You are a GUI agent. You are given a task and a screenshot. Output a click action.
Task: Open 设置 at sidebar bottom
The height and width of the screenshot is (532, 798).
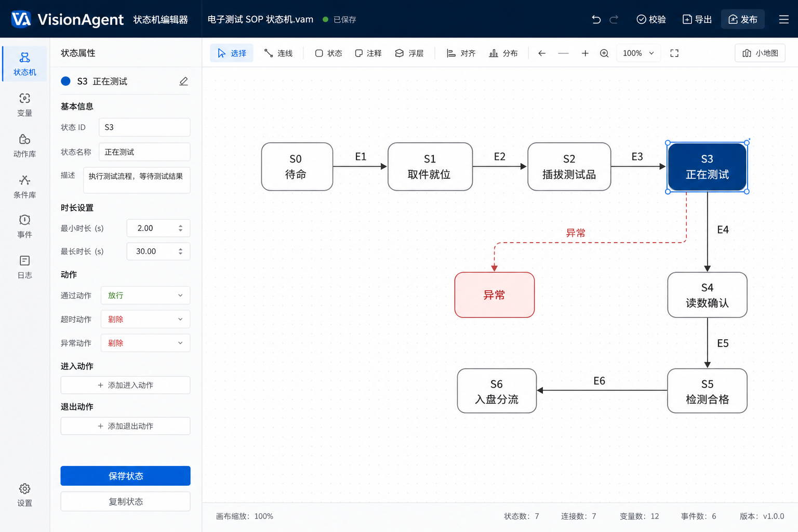[x=24, y=495]
